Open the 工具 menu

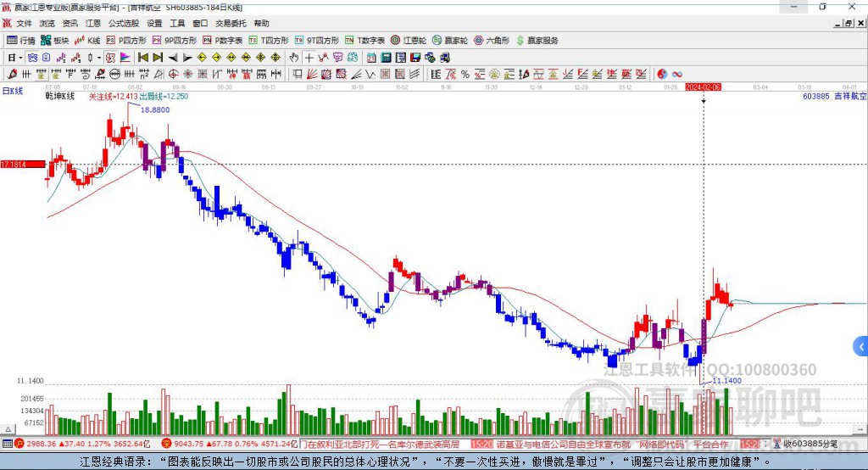(x=177, y=23)
